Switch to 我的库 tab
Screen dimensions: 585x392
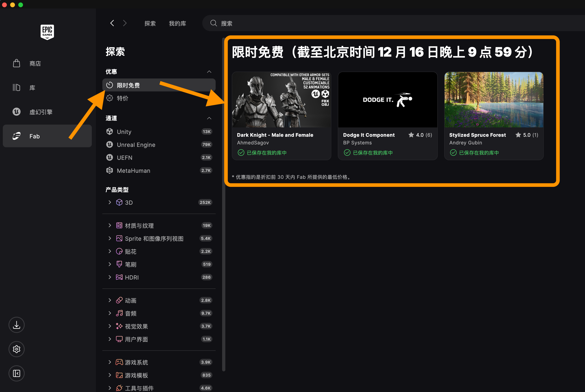pos(177,23)
